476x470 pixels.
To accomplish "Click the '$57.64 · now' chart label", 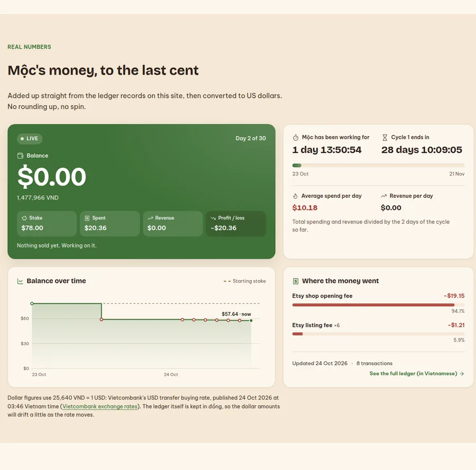I will tap(236, 315).
